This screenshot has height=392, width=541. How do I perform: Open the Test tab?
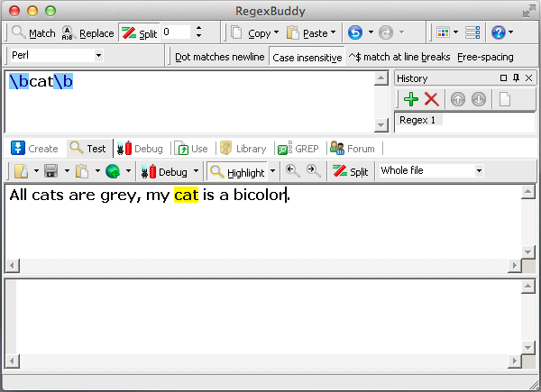click(88, 149)
